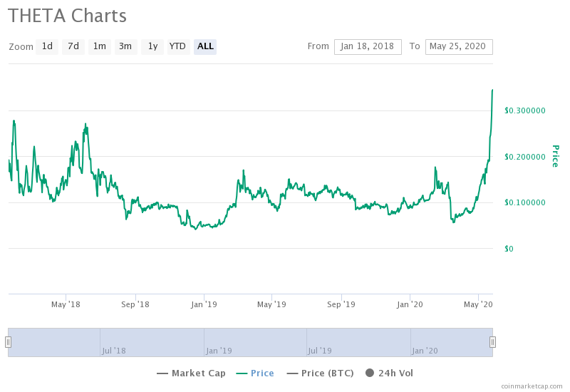Click the Sep '18 axis label

coord(135,304)
